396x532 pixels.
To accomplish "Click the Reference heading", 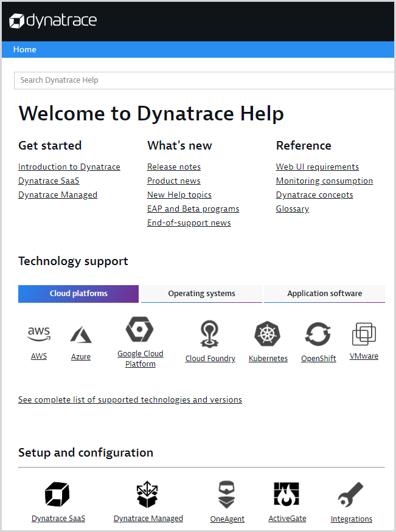I will pyautogui.click(x=304, y=145).
